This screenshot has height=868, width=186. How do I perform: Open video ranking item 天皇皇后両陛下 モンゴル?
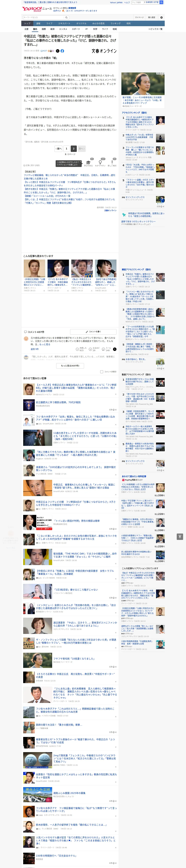click(x=140, y=381)
